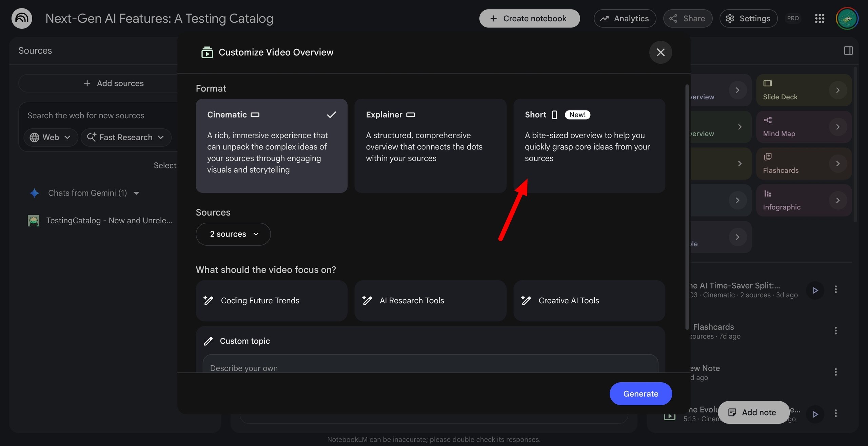This screenshot has width=868, height=446.
Task: Play the bottom Cinematic video overview
Action: [815, 414]
